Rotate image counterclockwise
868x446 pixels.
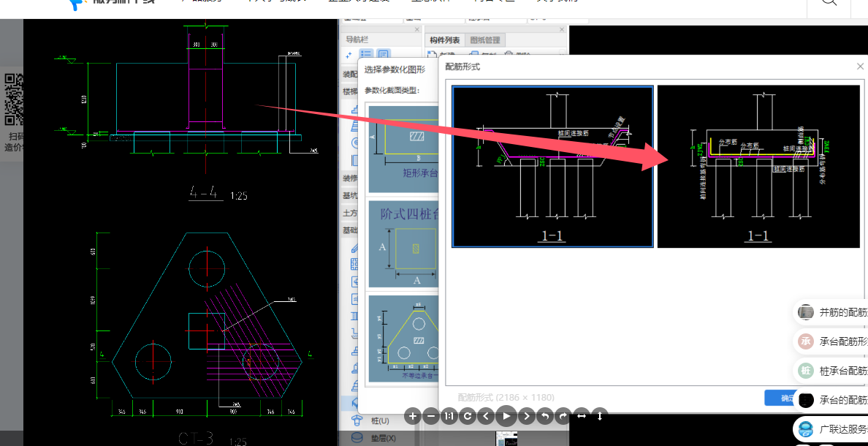coord(544,416)
